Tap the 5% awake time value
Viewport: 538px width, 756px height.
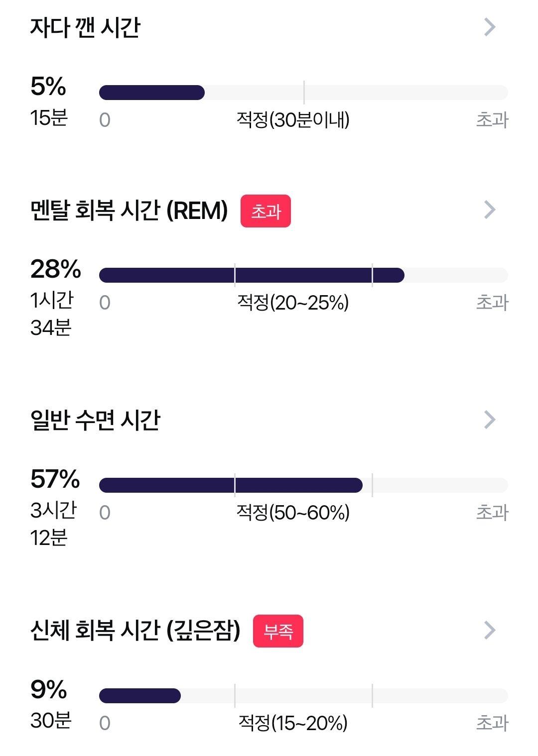point(48,87)
